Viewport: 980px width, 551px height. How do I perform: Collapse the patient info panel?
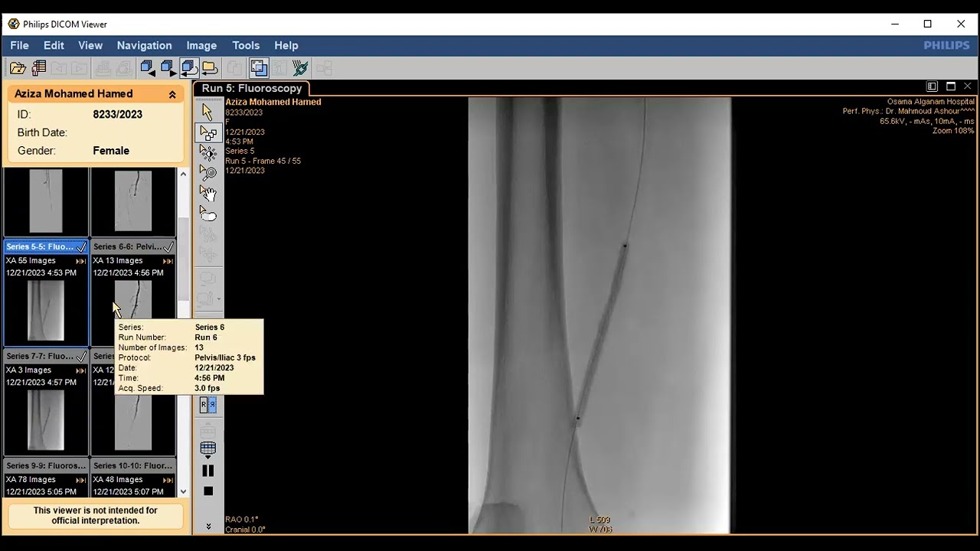pyautogui.click(x=172, y=94)
